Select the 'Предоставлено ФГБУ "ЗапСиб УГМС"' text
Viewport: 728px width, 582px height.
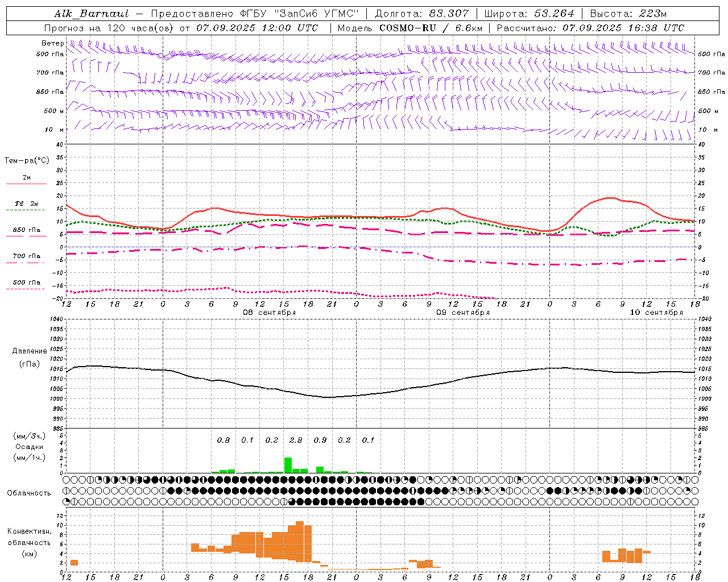point(254,14)
